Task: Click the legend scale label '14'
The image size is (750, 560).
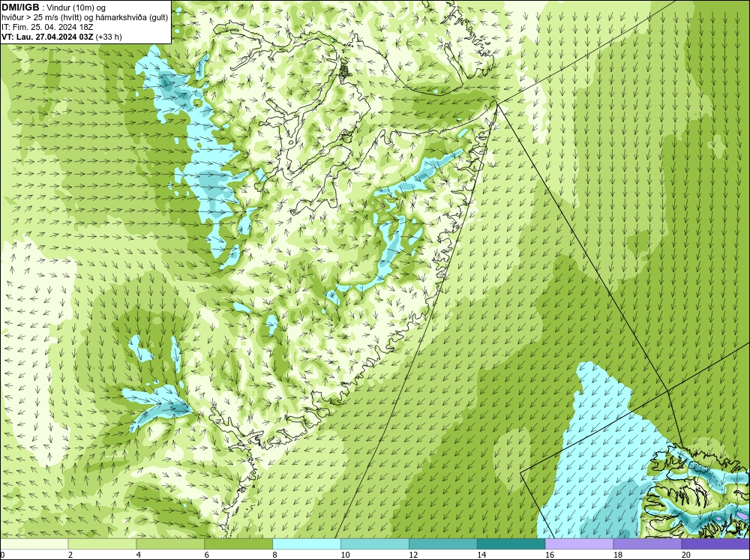Action: (x=481, y=555)
